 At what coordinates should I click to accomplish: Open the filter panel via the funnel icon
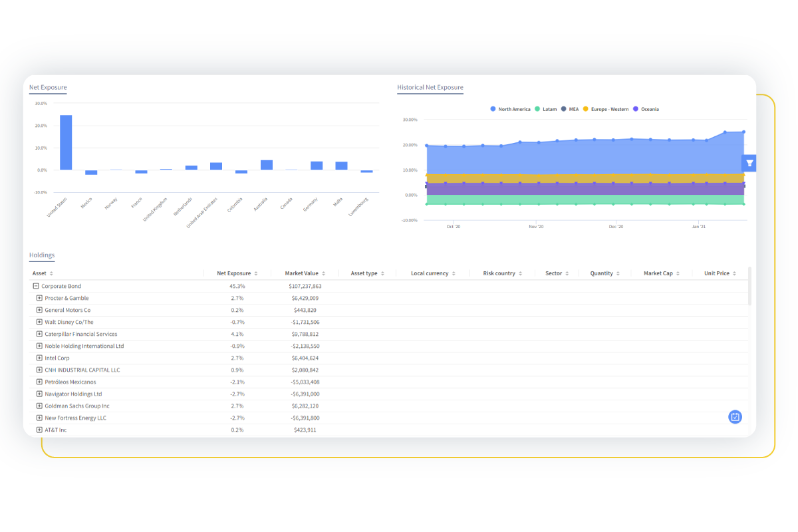[748, 162]
